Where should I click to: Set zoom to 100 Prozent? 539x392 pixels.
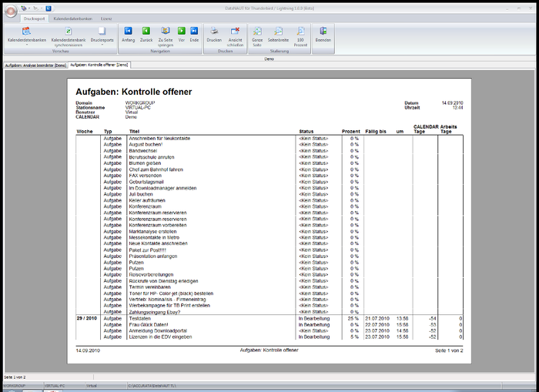300,37
